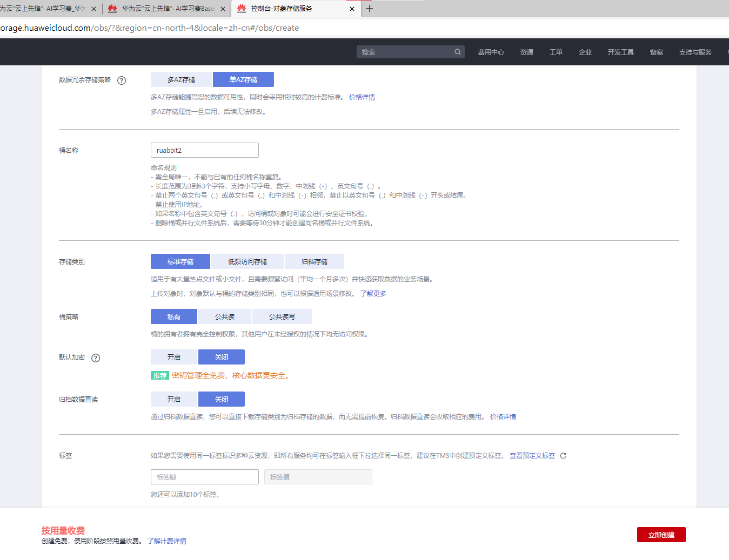Open 价格详情 link for 归档数据直读

(503, 417)
